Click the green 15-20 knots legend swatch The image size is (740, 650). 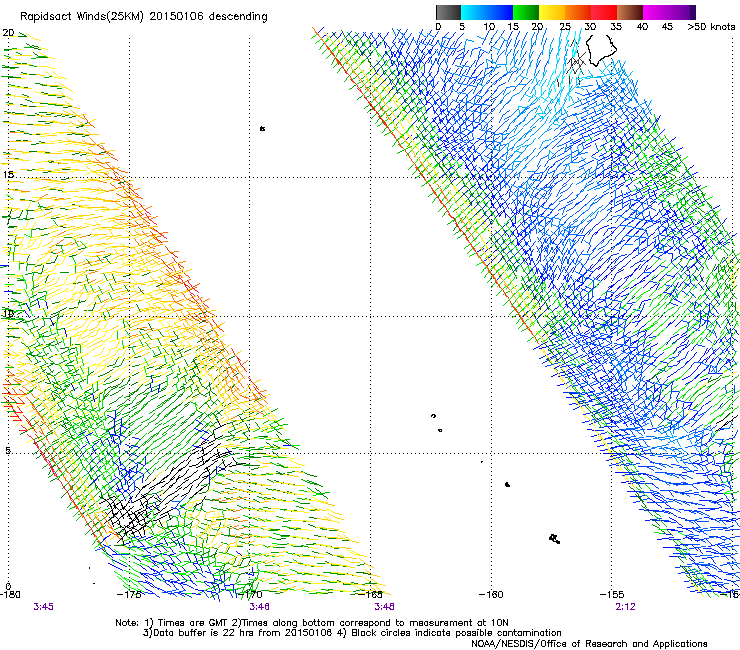pyautogui.click(x=526, y=12)
